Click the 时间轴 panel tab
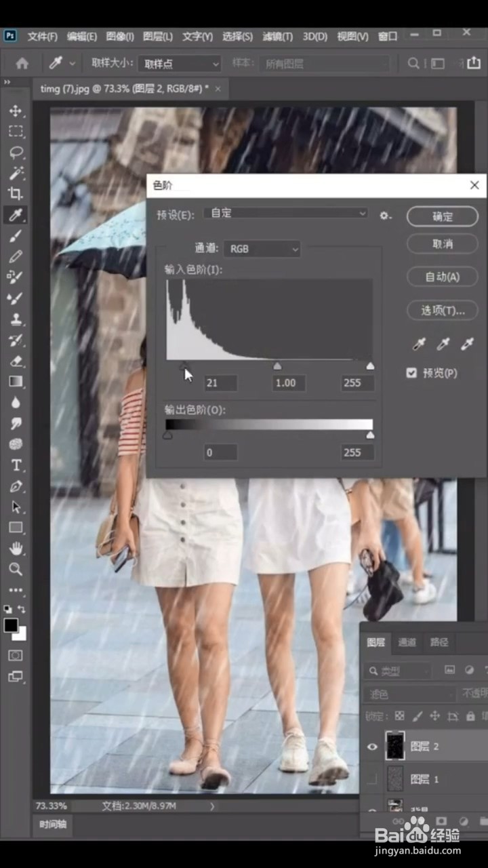Viewport: 488px width, 868px height. 52,825
